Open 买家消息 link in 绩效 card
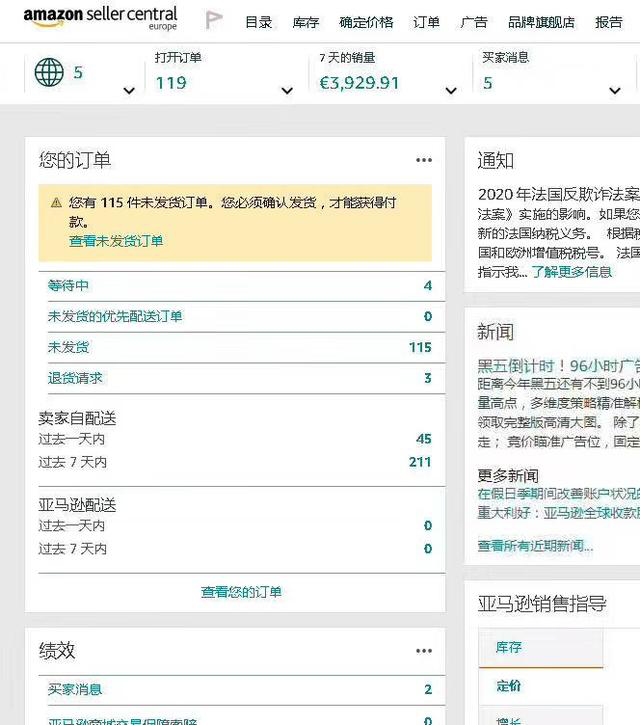This screenshot has width=640, height=725. (x=75, y=689)
